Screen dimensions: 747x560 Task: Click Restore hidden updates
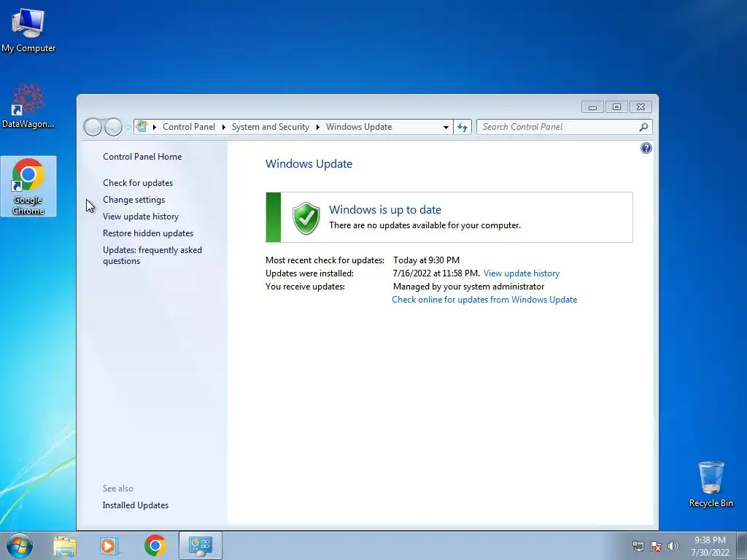(x=147, y=233)
